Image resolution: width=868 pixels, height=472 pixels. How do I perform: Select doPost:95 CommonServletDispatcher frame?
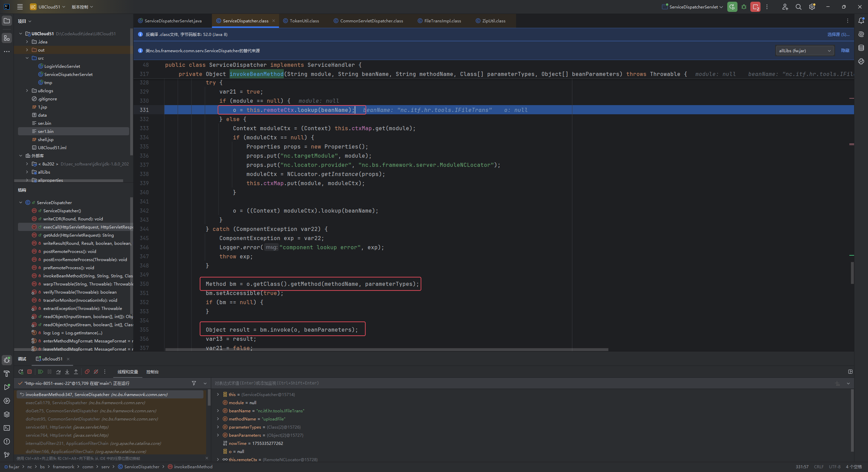tap(110, 419)
